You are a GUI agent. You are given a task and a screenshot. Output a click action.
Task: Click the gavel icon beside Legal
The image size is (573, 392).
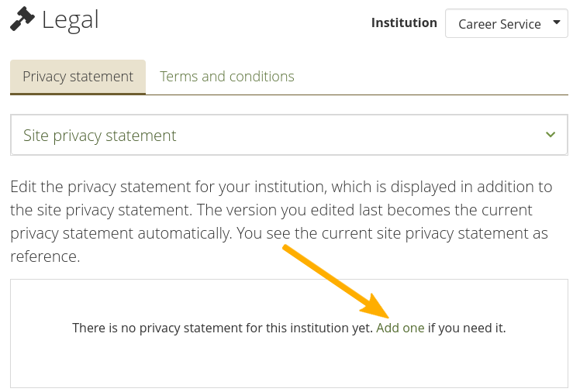click(22, 19)
